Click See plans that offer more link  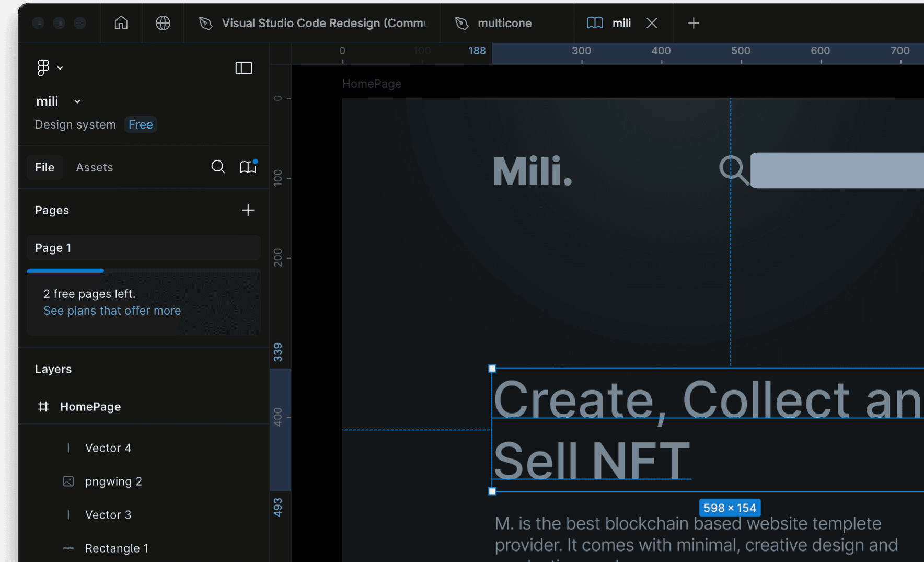tap(112, 311)
